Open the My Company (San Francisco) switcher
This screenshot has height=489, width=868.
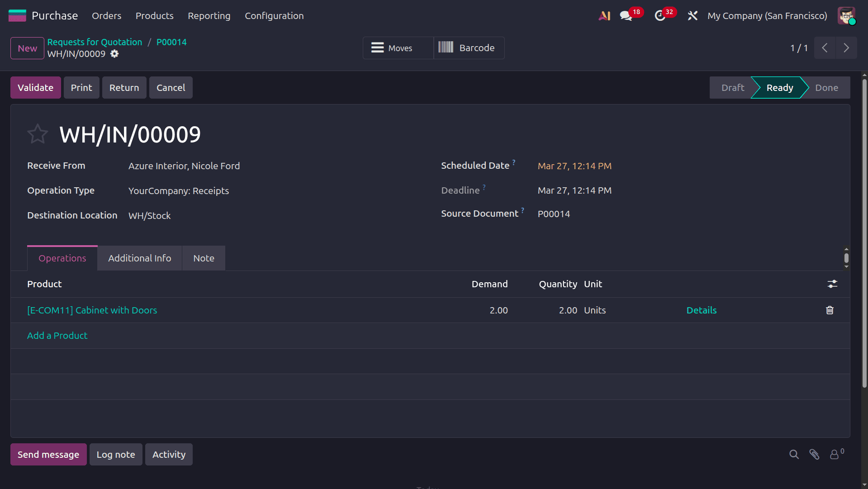[767, 15]
